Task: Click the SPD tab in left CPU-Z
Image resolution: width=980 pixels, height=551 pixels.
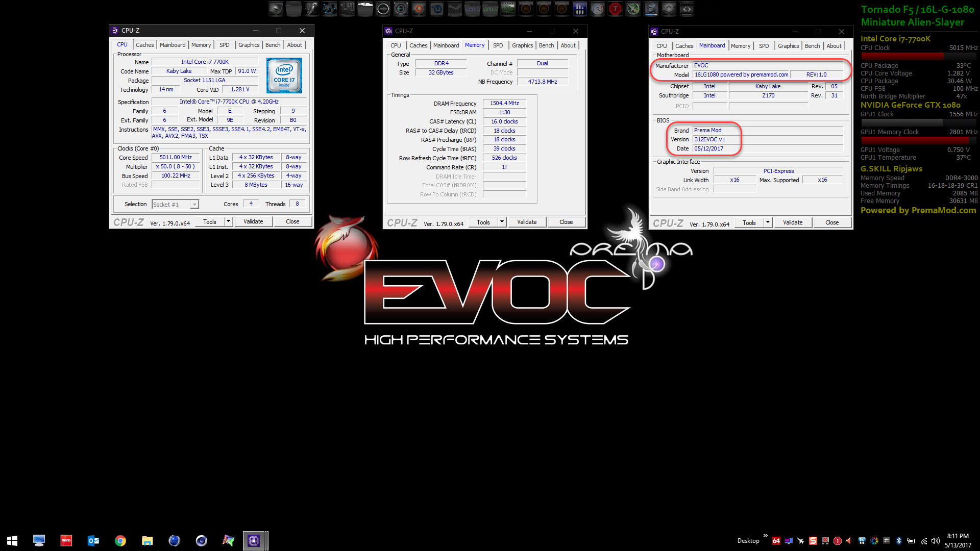Action: point(225,44)
